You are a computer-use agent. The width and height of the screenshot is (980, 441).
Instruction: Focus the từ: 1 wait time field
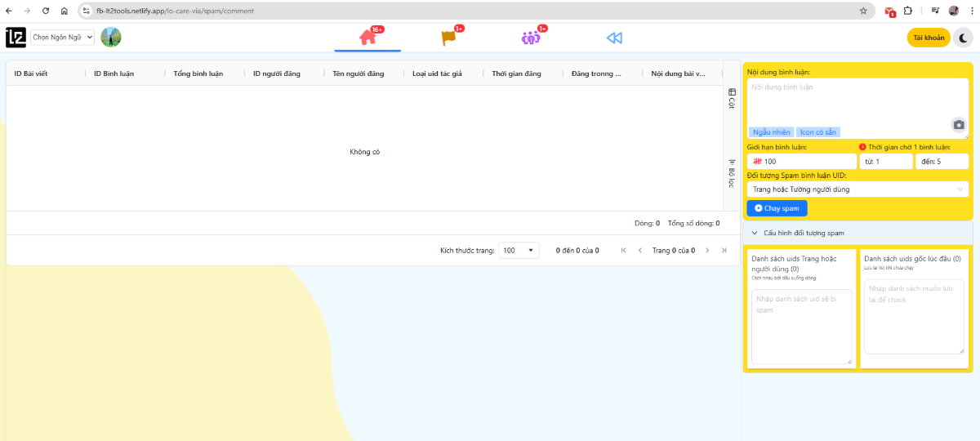pos(885,162)
